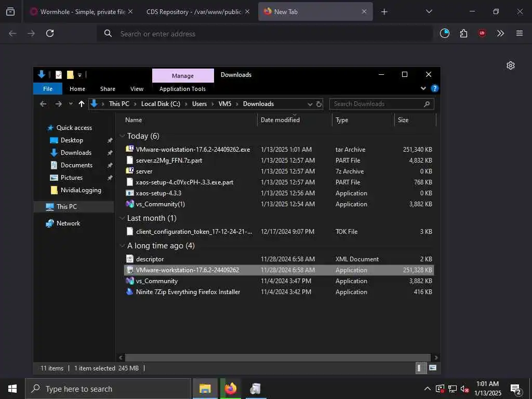This screenshot has height=399, width=532.
Task: Click new folder quick access toolbar icon
Action: click(x=70, y=75)
